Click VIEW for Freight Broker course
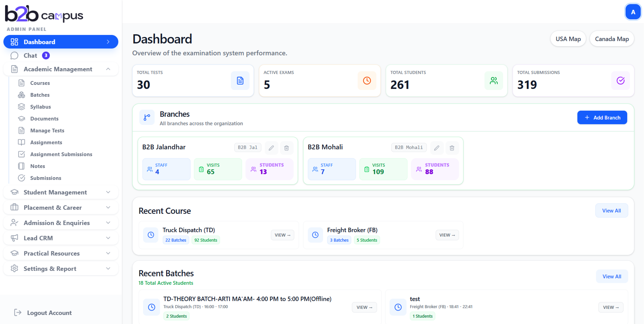The height and width of the screenshot is (324, 644). point(447,235)
